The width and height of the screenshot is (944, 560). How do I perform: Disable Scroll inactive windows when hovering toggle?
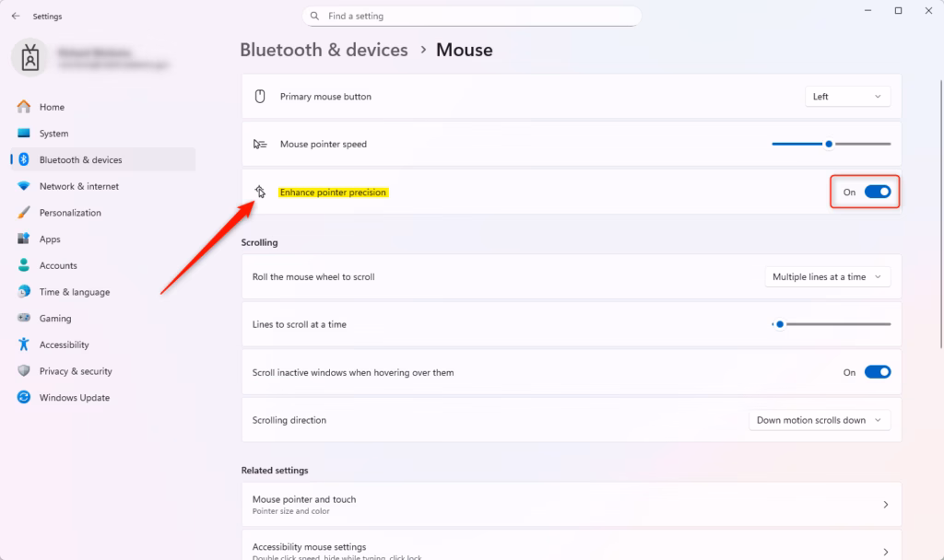877,372
